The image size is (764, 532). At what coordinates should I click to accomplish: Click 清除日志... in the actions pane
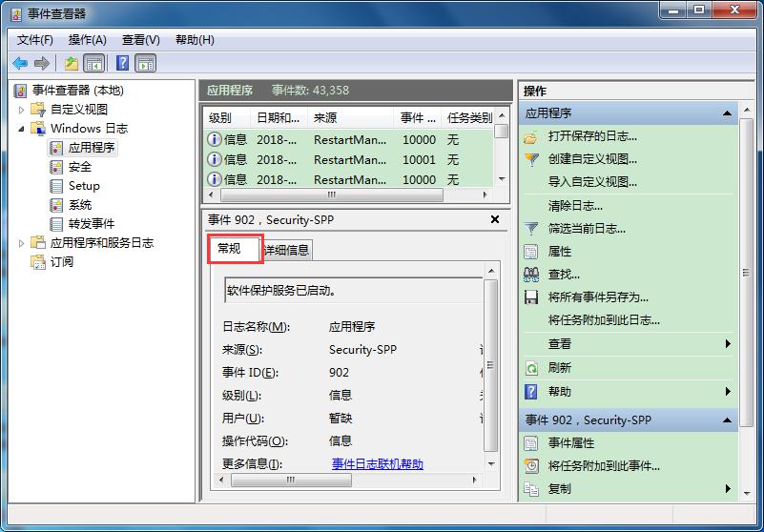click(x=575, y=206)
